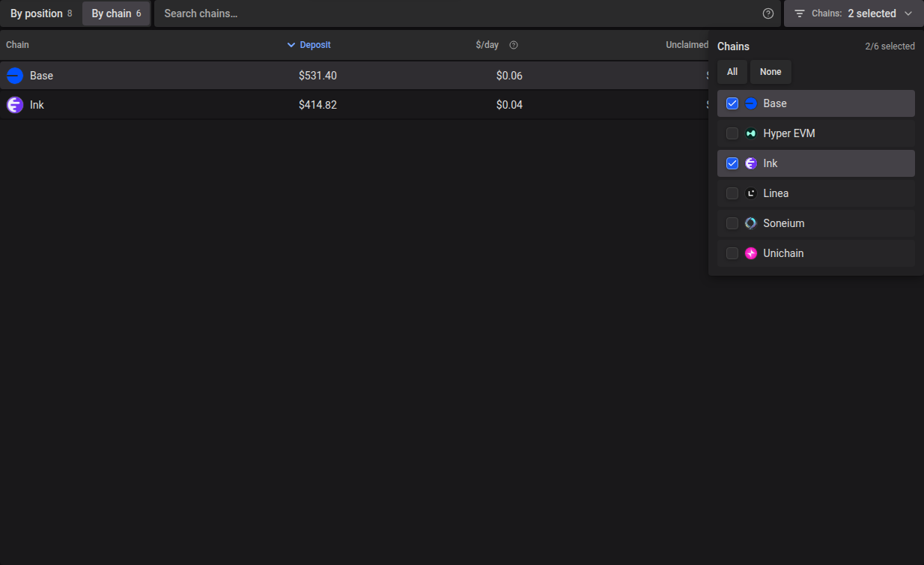Click the Linea label in filter
This screenshot has width=924, height=565.
[776, 193]
